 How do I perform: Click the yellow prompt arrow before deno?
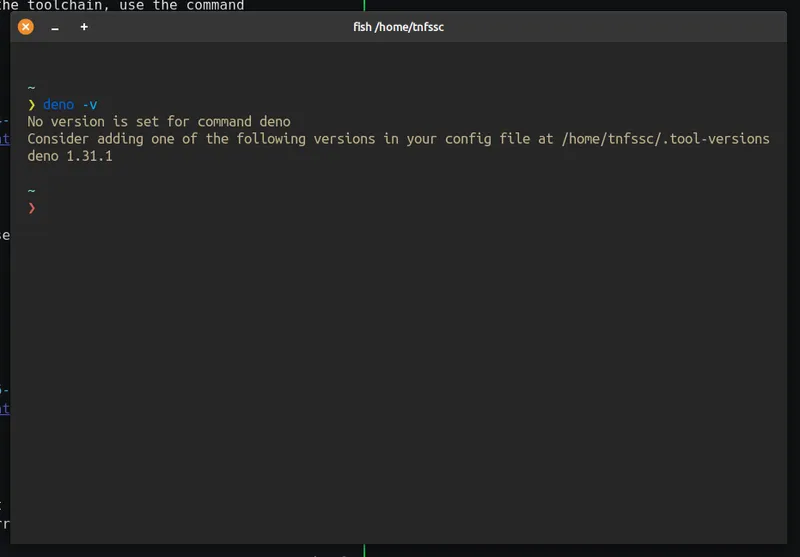point(32,105)
